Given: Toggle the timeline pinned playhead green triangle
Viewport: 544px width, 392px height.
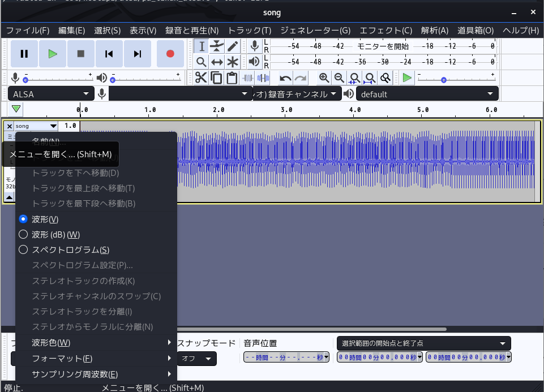Looking at the screenshot, I should (x=16, y=109).
